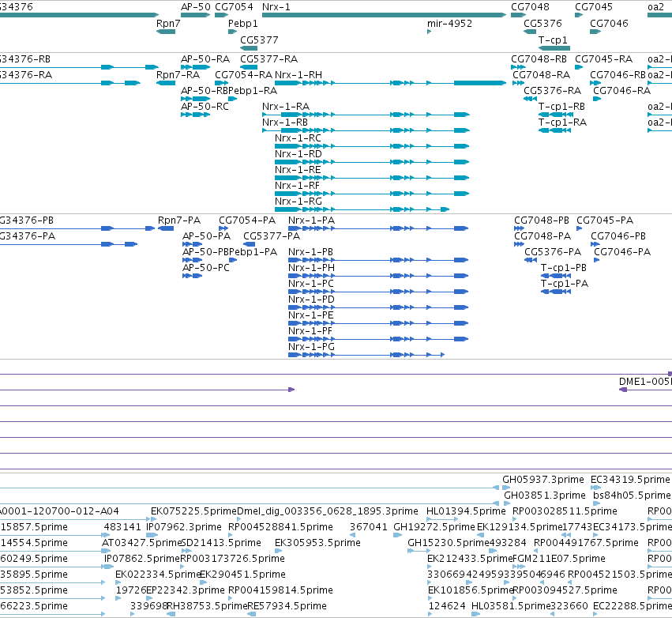Click EST RE57934.5prime
Viewport: 672px width, 618px height.
(x=287, y=606)
